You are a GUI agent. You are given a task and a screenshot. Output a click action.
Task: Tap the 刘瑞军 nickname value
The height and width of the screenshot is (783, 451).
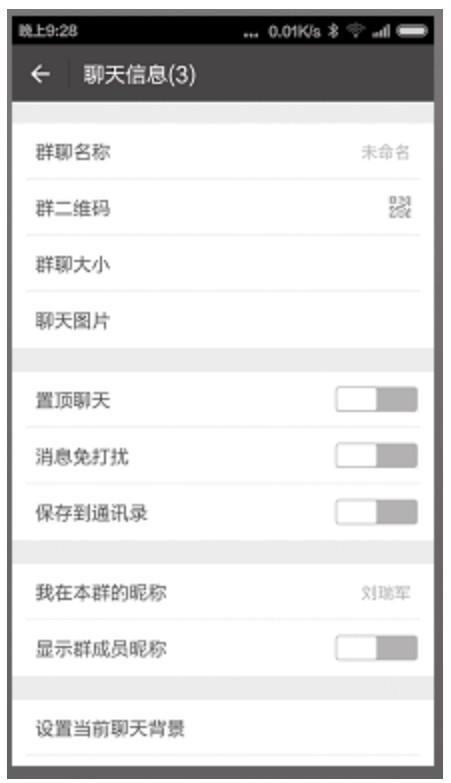tap(386, 593)
